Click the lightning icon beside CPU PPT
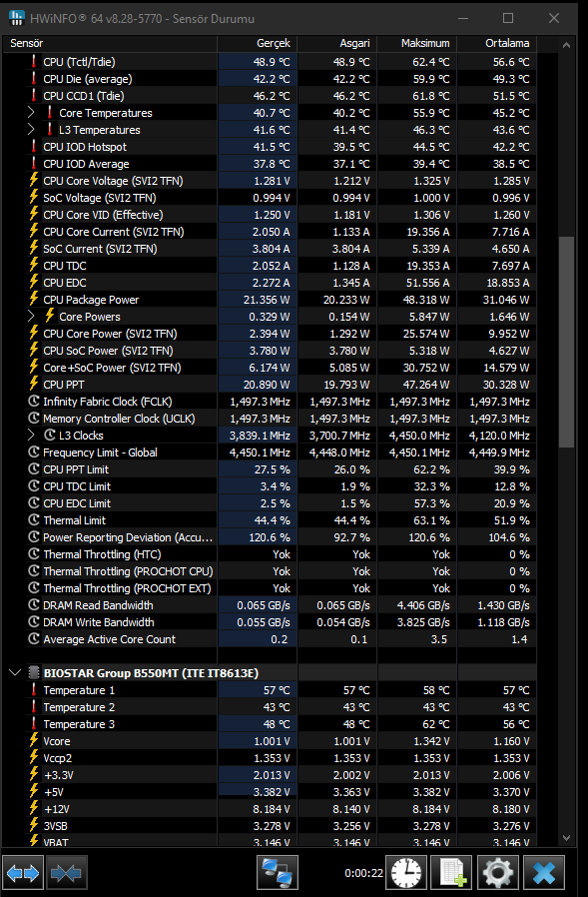This screenshot has height=897, width=588. [x=34, y=385]
